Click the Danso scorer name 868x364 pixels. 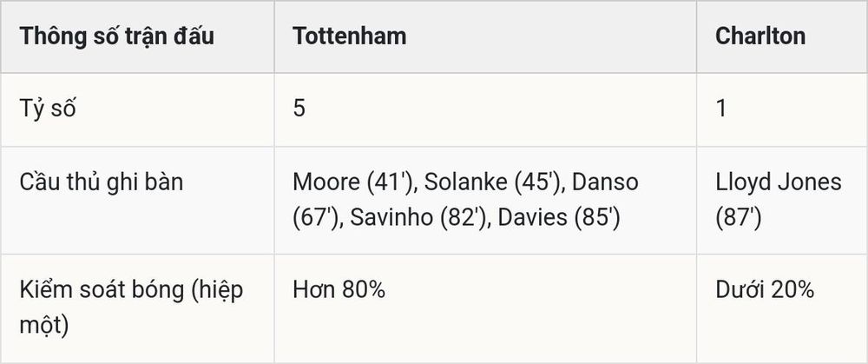[605, 182]
